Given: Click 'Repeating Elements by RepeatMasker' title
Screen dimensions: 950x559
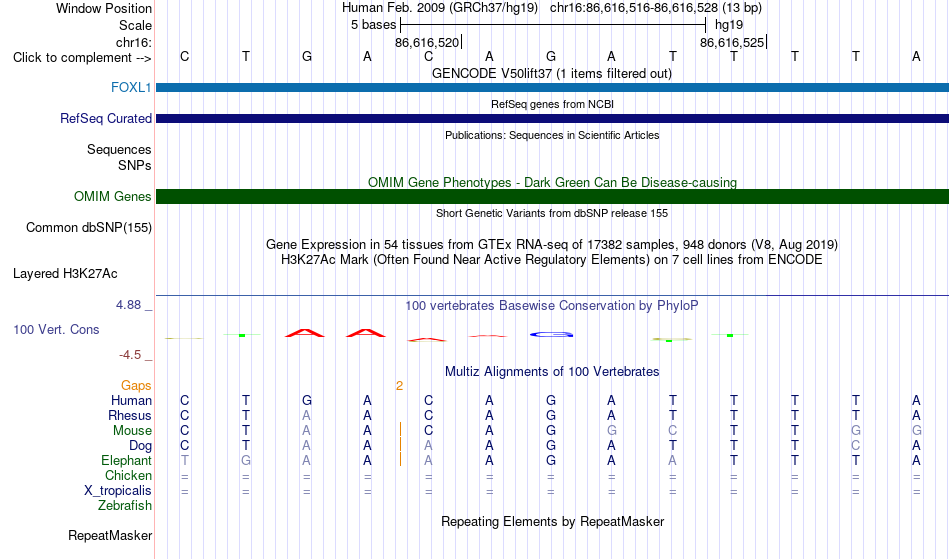Looking at the screenshot, I should [x=553, y=522].
